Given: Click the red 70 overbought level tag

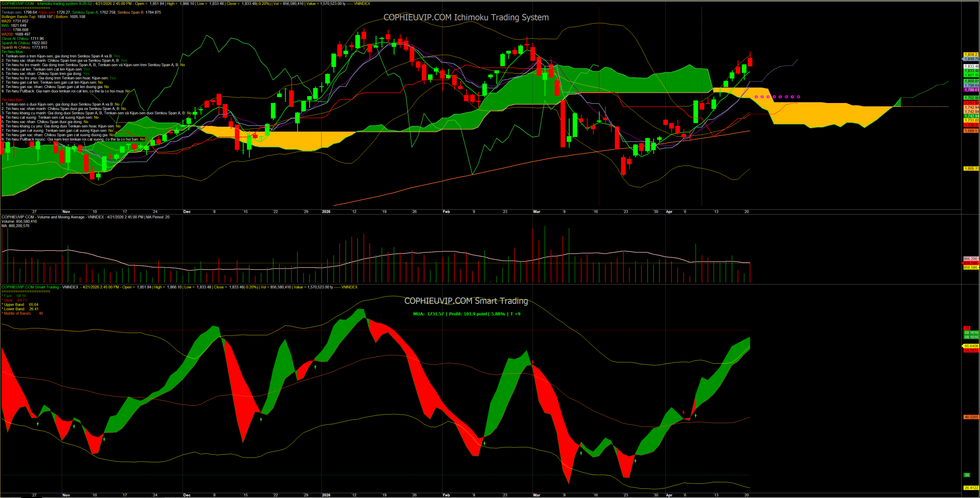Looking at the screenshot, I should (x=967, y=328).
